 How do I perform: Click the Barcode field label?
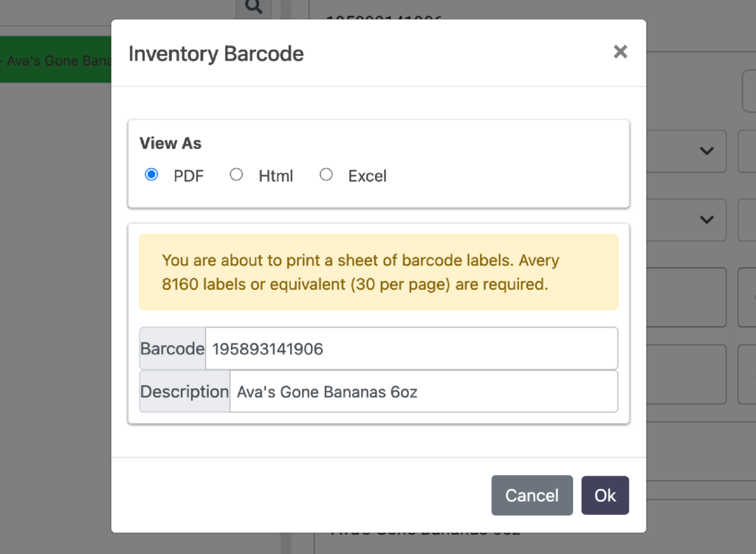click(172, 348)
